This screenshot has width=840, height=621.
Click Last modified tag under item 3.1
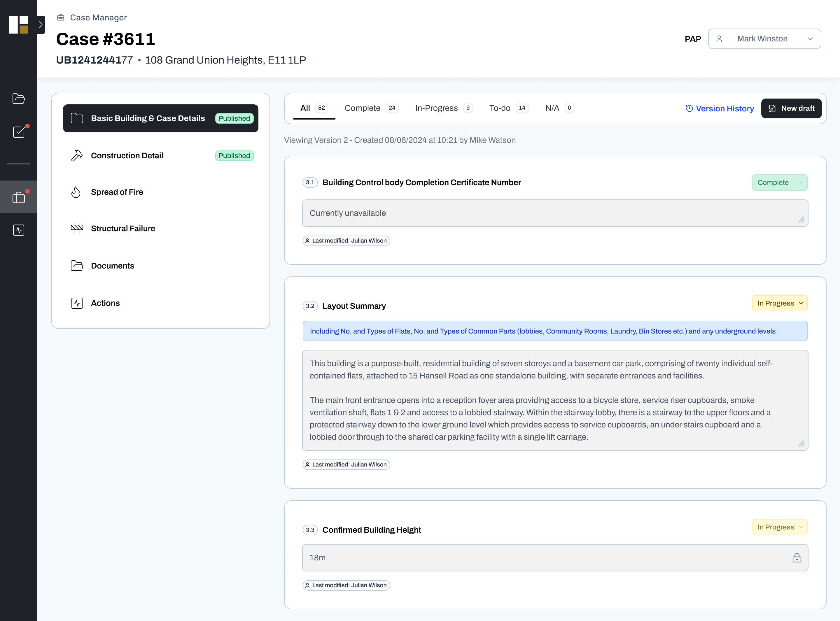(x=346, y=241)
